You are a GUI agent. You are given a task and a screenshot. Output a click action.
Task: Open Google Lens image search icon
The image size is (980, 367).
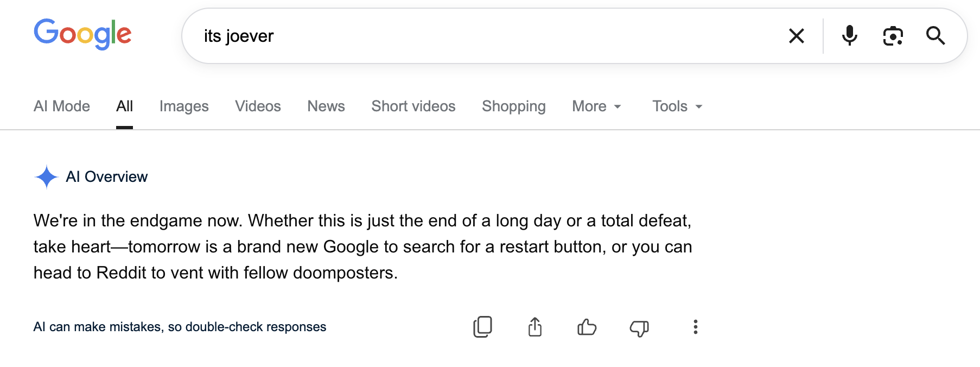(893, 36)
